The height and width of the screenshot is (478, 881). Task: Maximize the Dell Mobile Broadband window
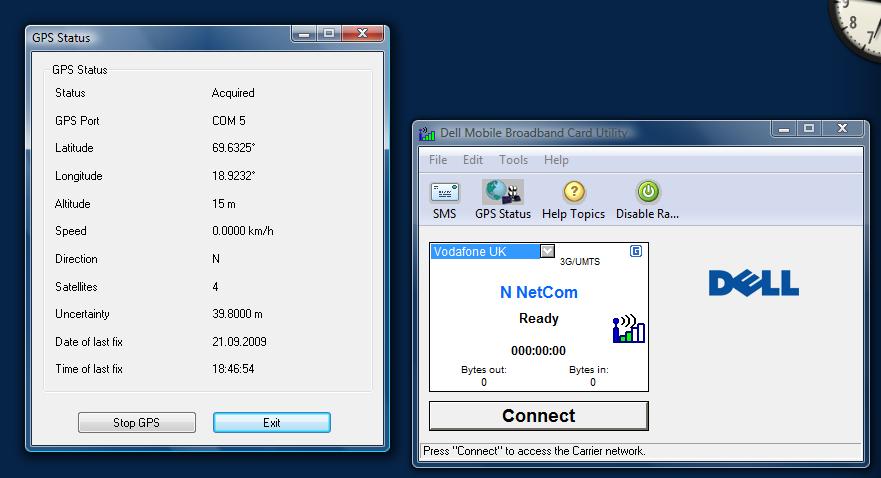pyautogui.click(x=809, y=129)
